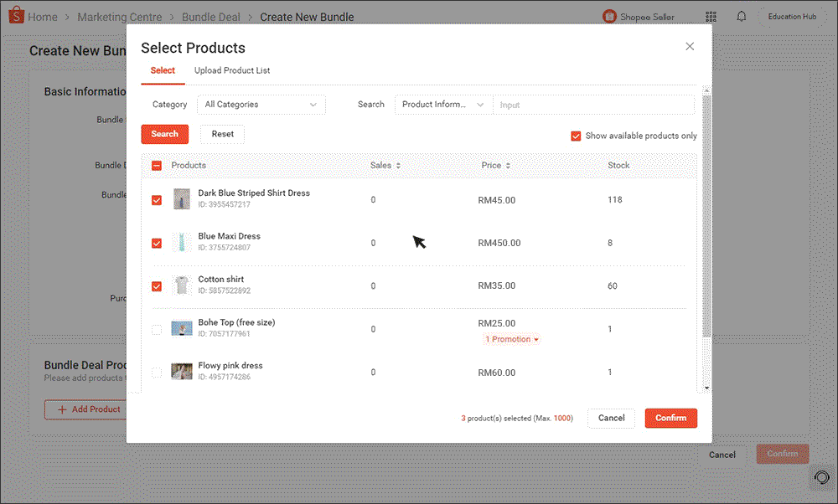Open the notifications bell

(742, 17)
